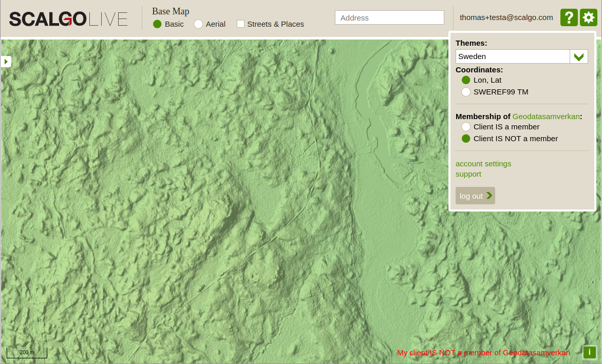
Task: Click the log out button
Action: 475,196
